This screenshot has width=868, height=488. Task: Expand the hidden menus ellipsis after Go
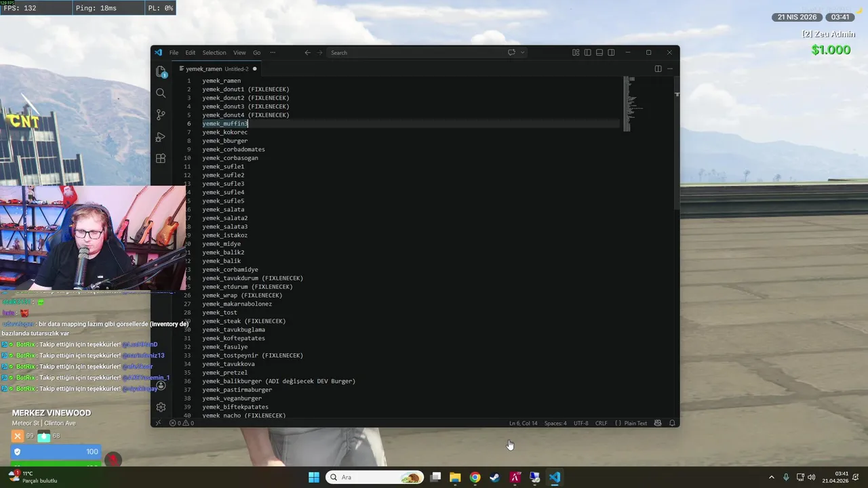pyautogui.click(x=273, y=52)
